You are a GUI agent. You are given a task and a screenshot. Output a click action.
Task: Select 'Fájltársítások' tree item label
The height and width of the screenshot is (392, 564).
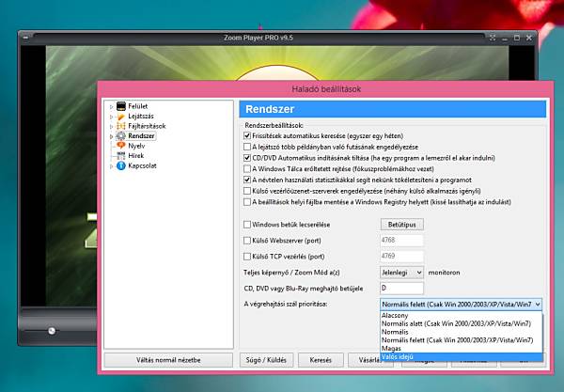click(147, 126)
